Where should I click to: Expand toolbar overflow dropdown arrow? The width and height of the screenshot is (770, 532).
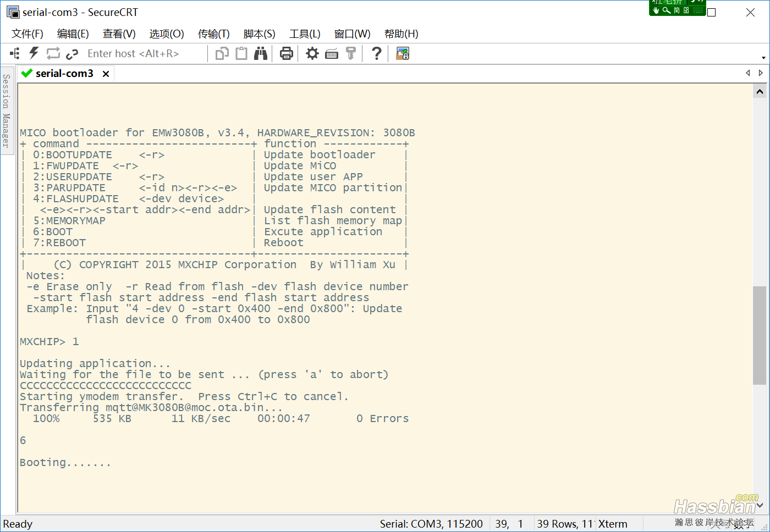(763, 58)
